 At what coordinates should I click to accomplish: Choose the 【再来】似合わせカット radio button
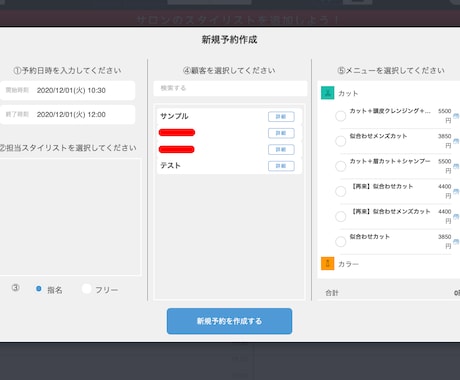coord(340,191)
